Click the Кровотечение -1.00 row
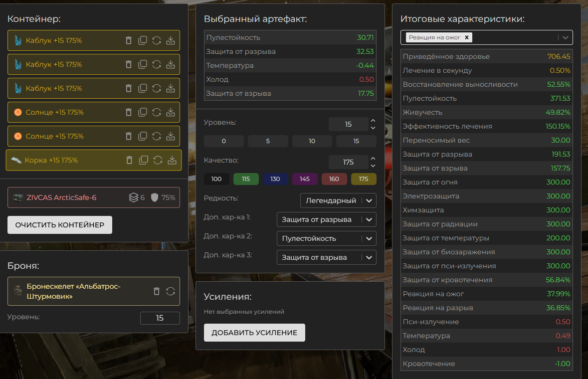The image size is (588, 379). click(x=486, y=364)
